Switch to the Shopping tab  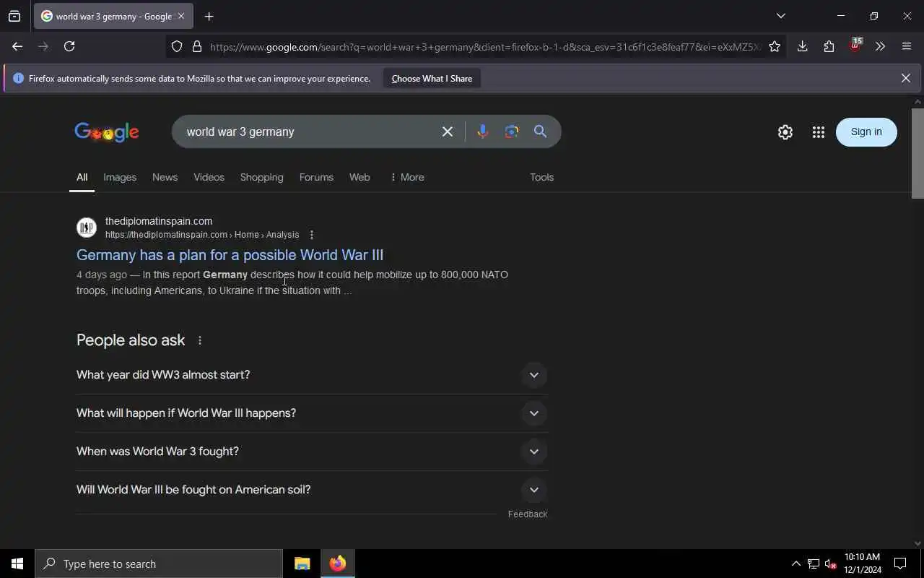[x=261, y=177]
